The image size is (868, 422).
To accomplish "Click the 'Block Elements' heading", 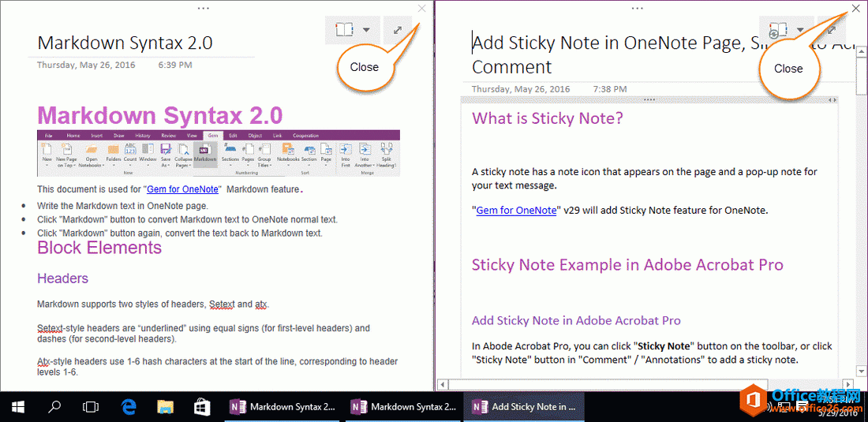I will (x=99, y=247).
